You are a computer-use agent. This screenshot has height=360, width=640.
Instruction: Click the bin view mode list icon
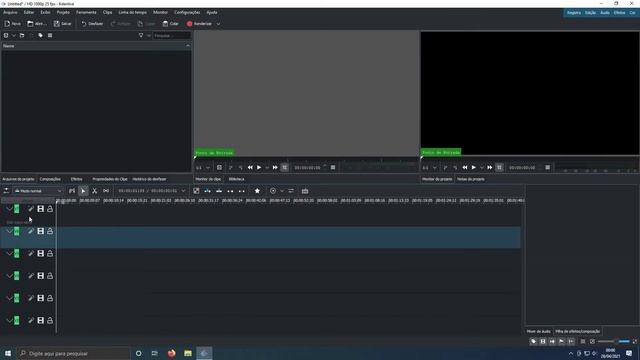click(50, 36)
